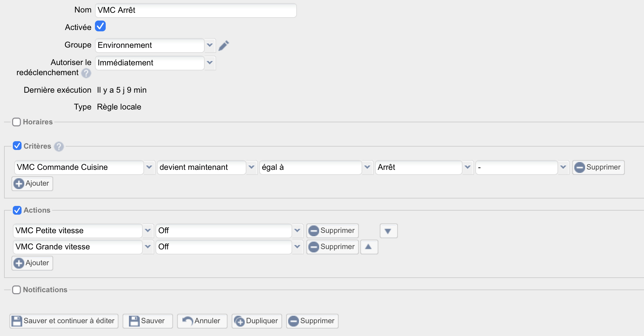
Task: Move VMC Grande vitesse action up
Action: tap(369, 247)
